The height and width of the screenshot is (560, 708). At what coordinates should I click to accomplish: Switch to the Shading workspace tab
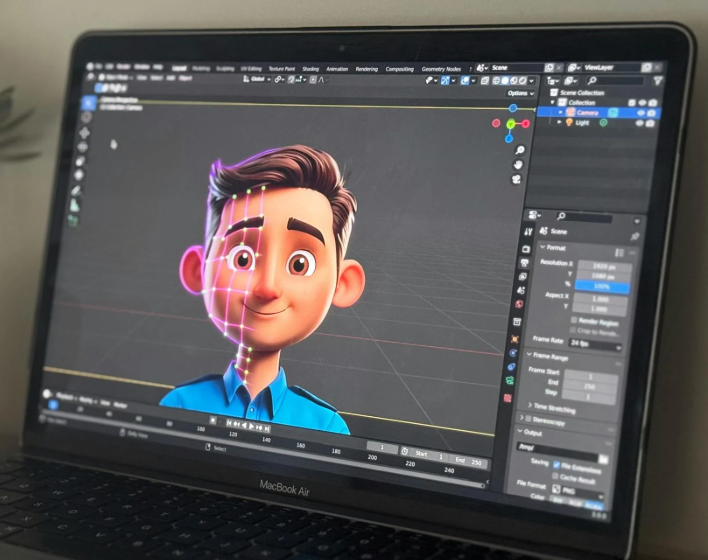pos(310,68)
